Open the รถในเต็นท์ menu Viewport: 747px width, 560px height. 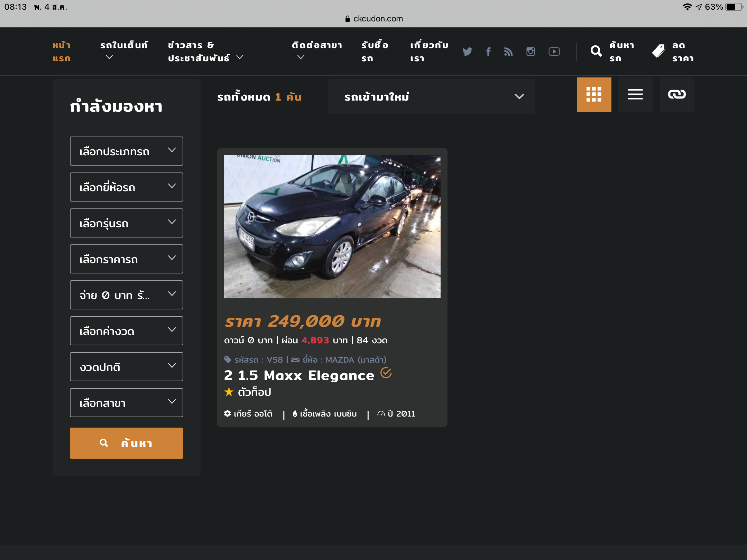124,50
